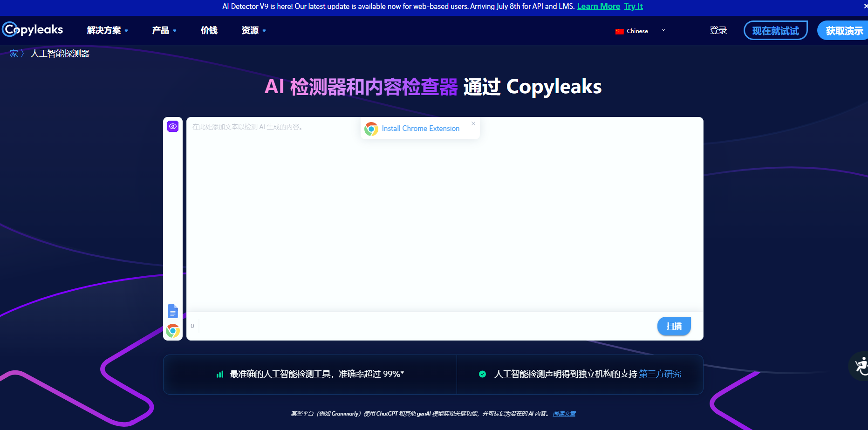Go to 家 breadcrumb home link
This screenshot has height=430, width=868.
click(x=14, y=54)
